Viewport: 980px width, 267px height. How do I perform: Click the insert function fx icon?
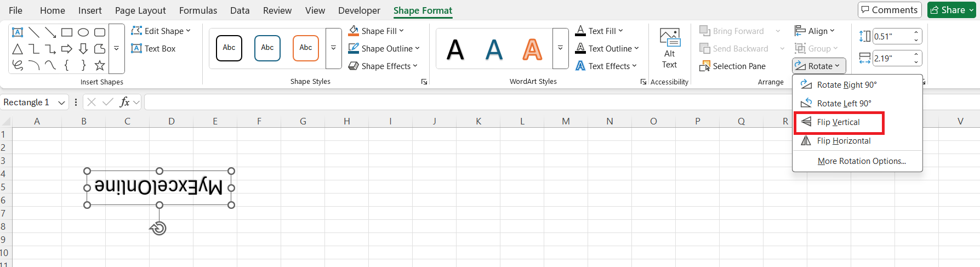click(x=125, y=102)
